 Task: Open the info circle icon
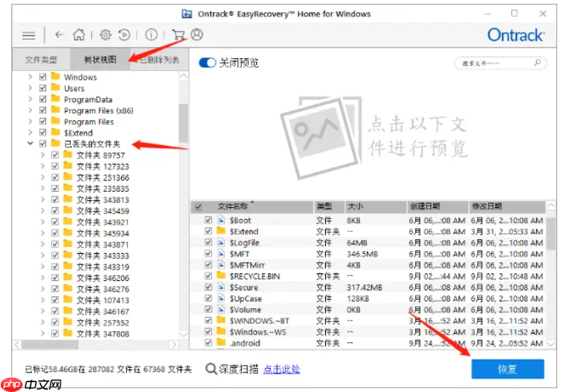tap(151, 35)
